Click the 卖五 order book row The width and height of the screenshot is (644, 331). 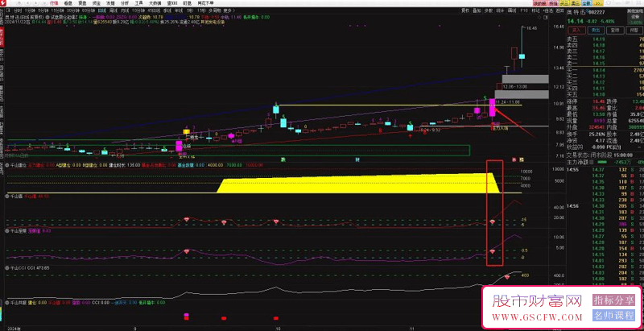(605, 39)
